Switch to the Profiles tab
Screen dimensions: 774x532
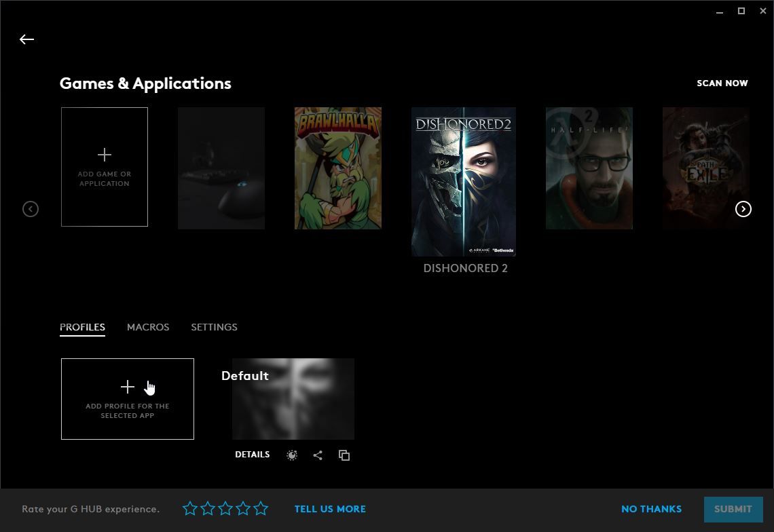tap(82, 327)
